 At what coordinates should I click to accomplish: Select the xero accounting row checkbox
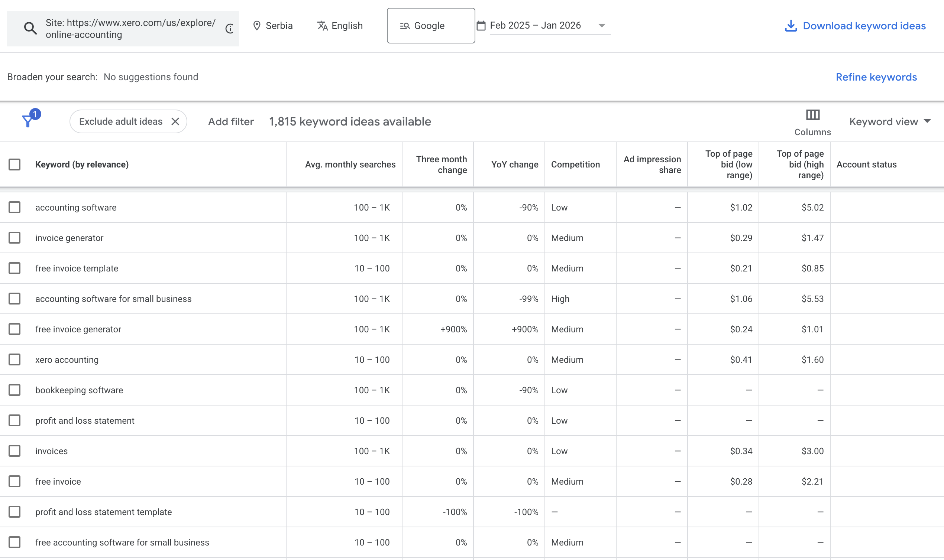click(15, 359)
